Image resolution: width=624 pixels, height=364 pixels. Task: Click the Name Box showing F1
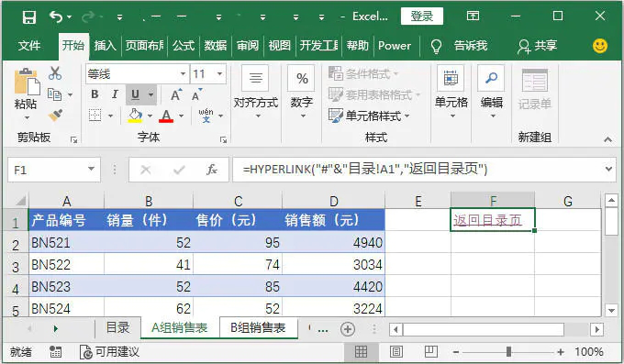pyautogui.click(x=54, y=170)
